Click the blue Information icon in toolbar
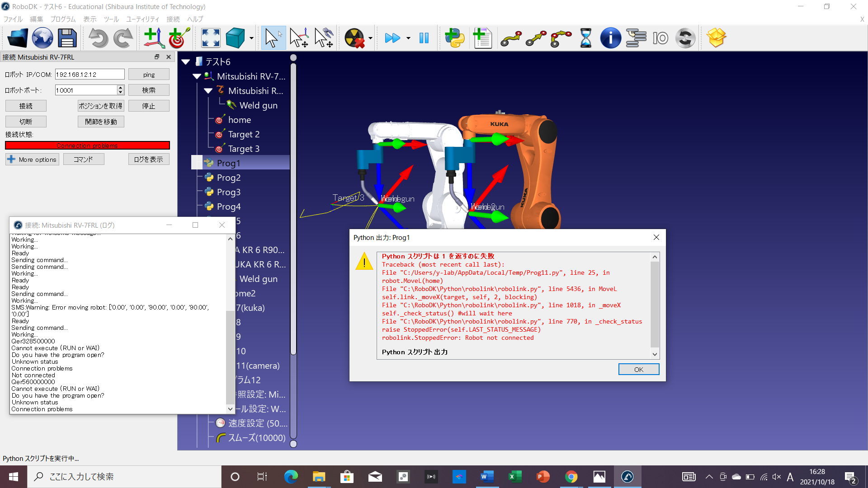 pos(610,38)
